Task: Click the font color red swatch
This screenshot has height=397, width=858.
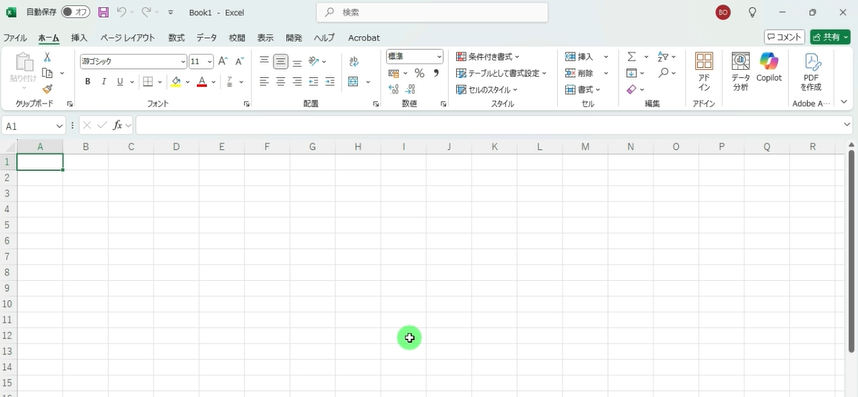Action: point(202,81)
